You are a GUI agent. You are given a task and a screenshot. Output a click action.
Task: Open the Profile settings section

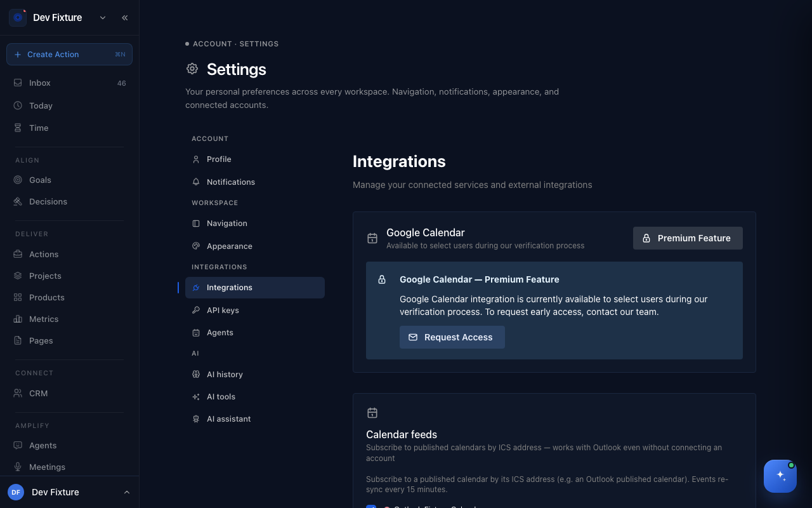point(255,159)
